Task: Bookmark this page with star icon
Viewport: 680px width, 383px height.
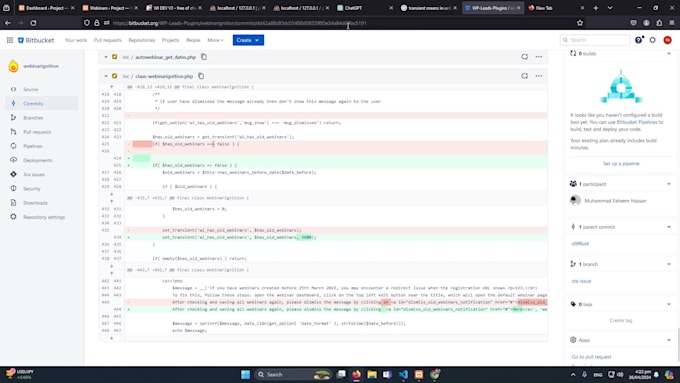Action: (580, 23)
